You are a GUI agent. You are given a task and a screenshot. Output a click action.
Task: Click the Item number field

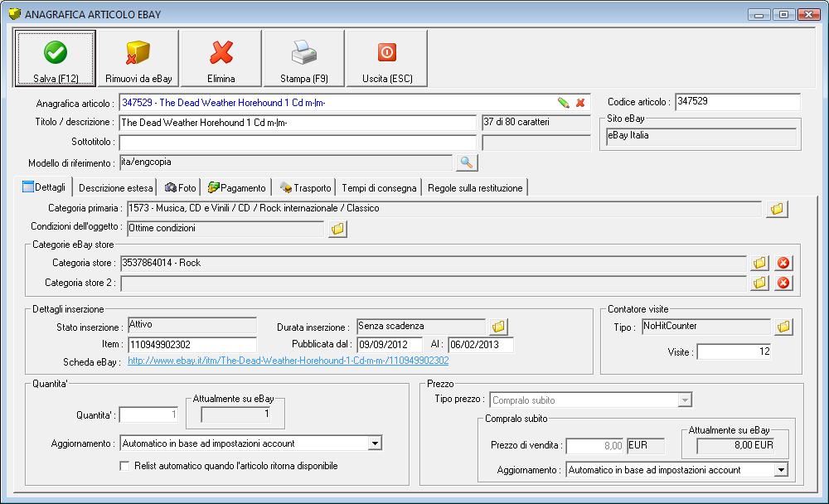coord(192,345)
